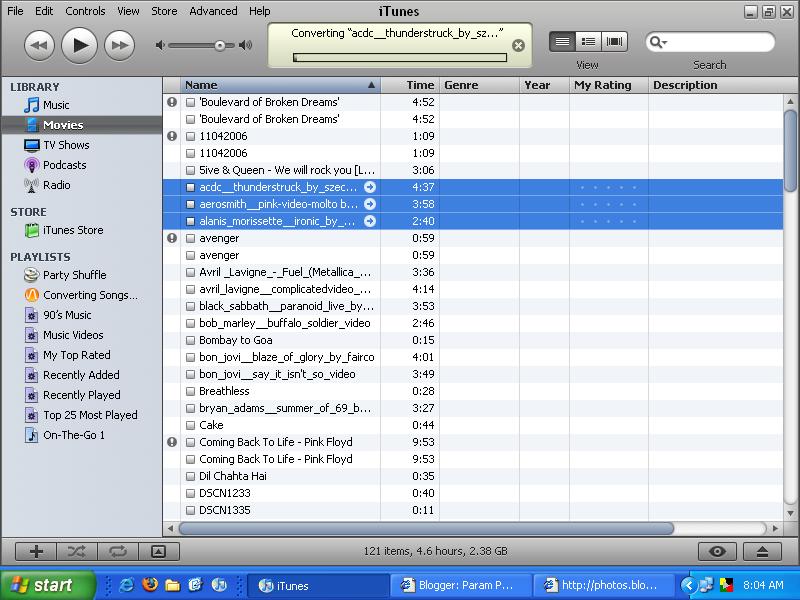Image resolution: width=800 pixels, height=600 pixels.
Task: Open the On-The-Go 1 playlist
Action: click(82, 435)
